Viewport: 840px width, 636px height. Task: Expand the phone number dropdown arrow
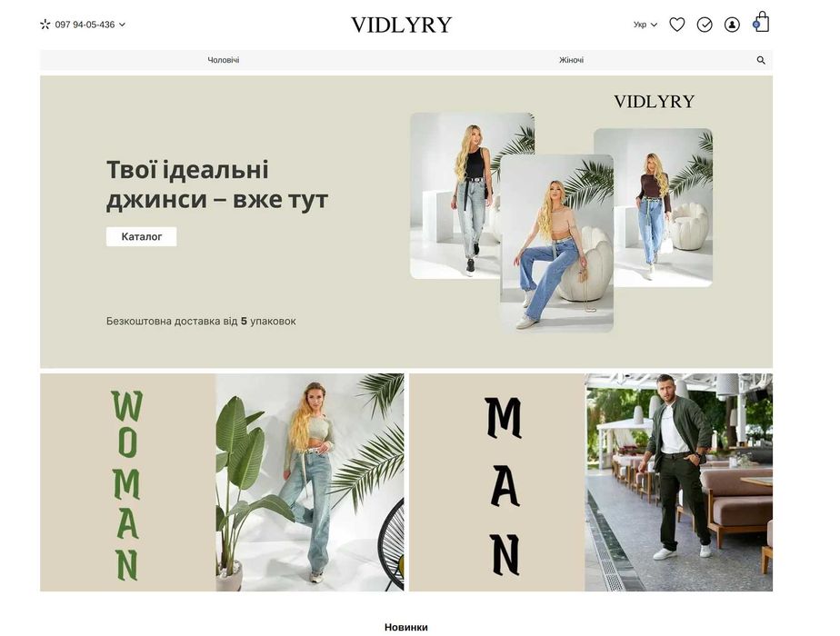tap(122, 25)
